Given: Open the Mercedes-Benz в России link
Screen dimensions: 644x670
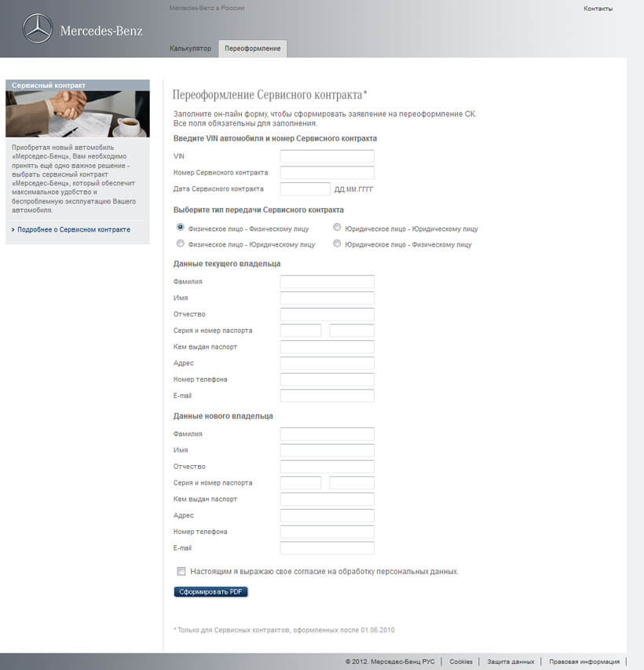Looking at the screenshot, I should click(207, 8).
